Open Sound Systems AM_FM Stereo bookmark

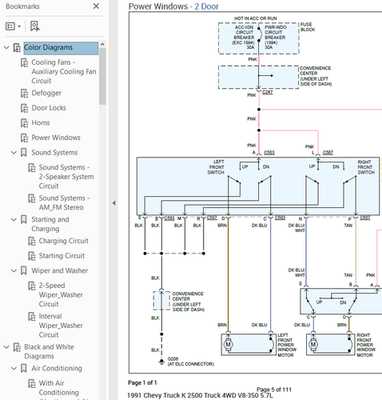pyautogui.click(x=64, y=203)
